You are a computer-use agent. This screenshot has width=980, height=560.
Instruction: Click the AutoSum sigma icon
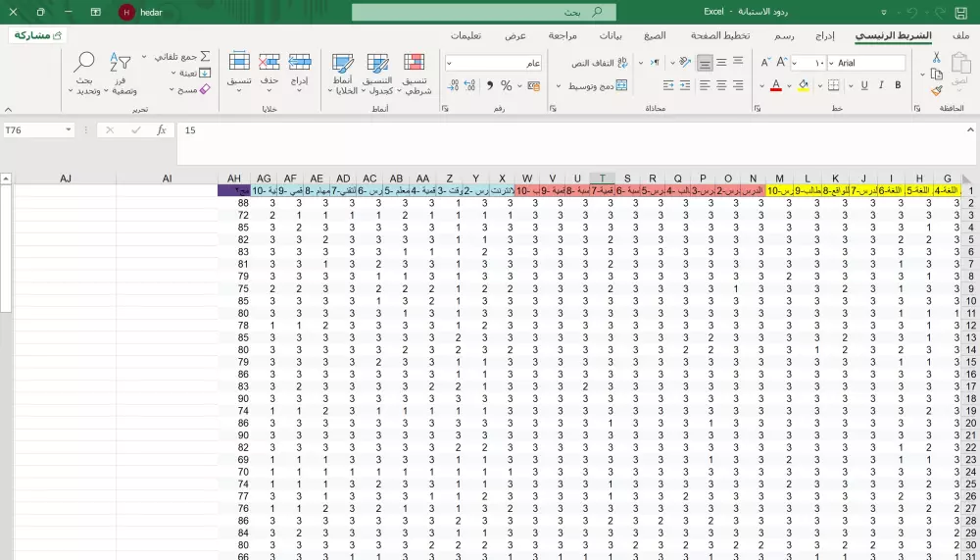pos(205,56)
